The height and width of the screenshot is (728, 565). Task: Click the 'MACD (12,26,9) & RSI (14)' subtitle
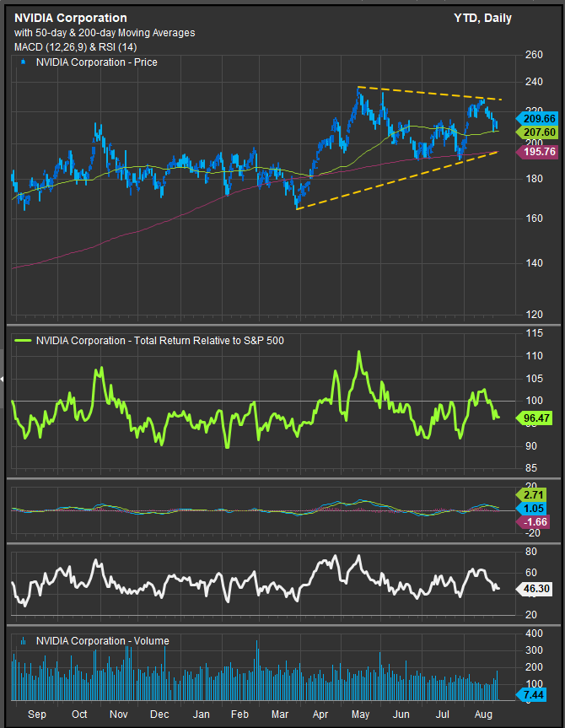point(76,47)
